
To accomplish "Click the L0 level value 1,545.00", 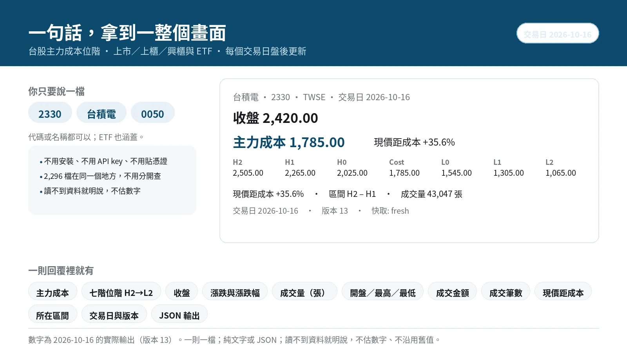I will pos(457,173).
